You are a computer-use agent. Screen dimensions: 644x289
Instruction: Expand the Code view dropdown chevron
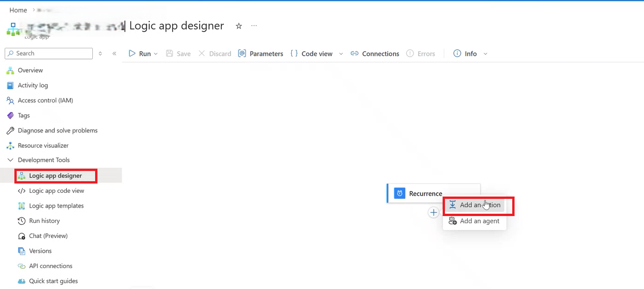pyautogui.click(x=341, y=54)
